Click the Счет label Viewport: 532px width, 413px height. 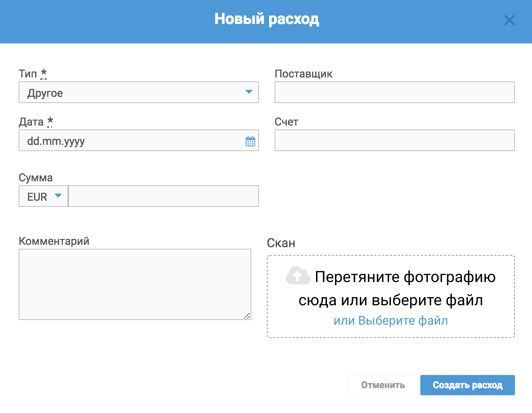pyautogui.click(x=287, y=122)
